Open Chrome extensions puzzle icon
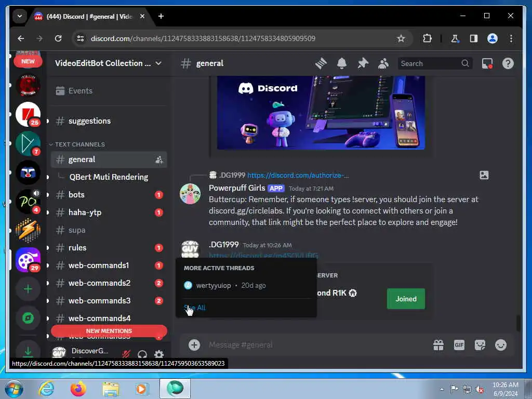Image resolution: width=532 pixels, height=399 pixels. pyautogui.click(x=427, y=38)
